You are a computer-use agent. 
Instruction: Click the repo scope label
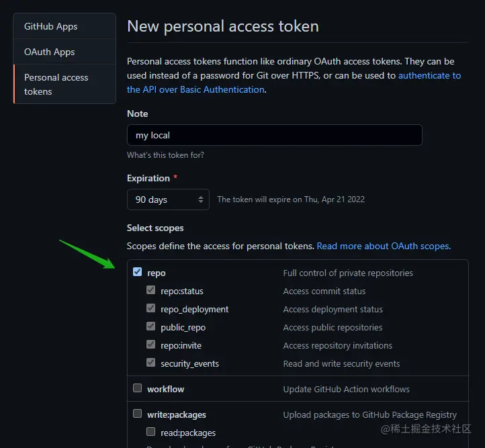[157, 273]
